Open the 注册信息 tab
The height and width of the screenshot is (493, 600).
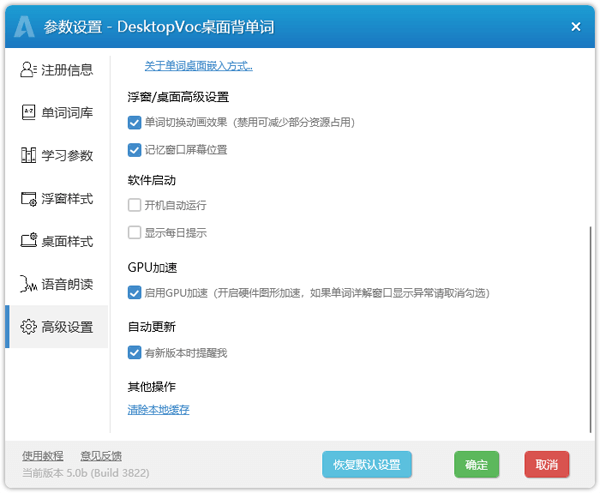coord(57,70)
